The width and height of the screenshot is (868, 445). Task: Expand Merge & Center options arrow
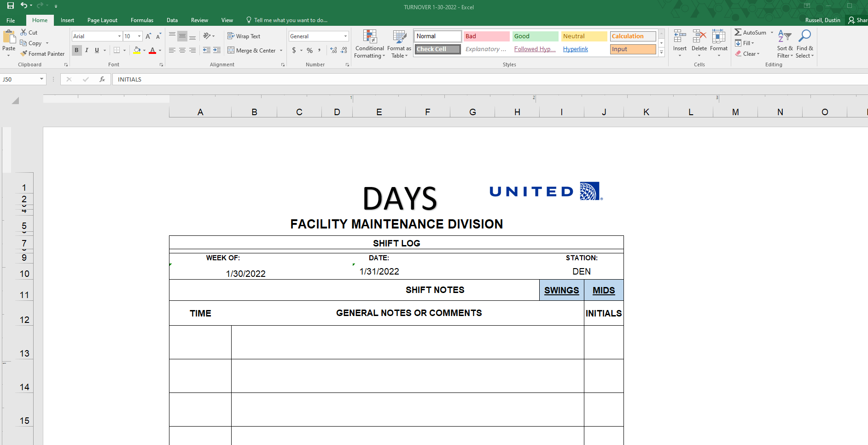click(x=281, y=50)
